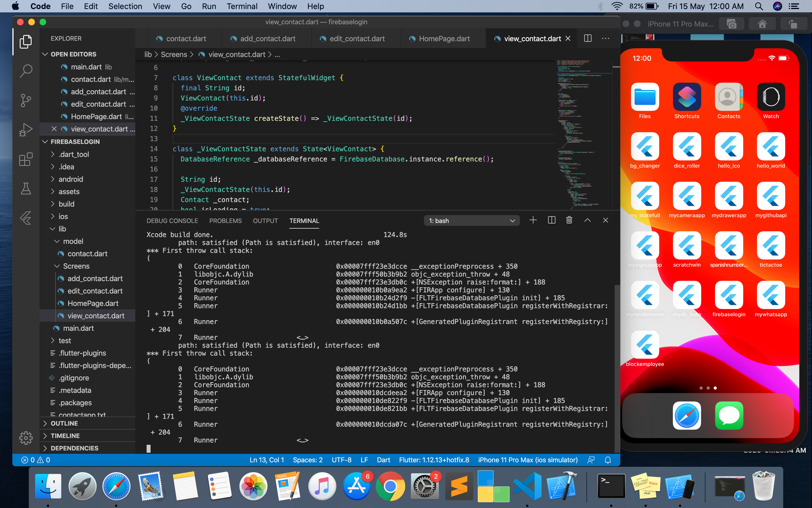This screenshot has height=508, width=812.
Task: Split the terminal panel
Action: coord(551,220)
